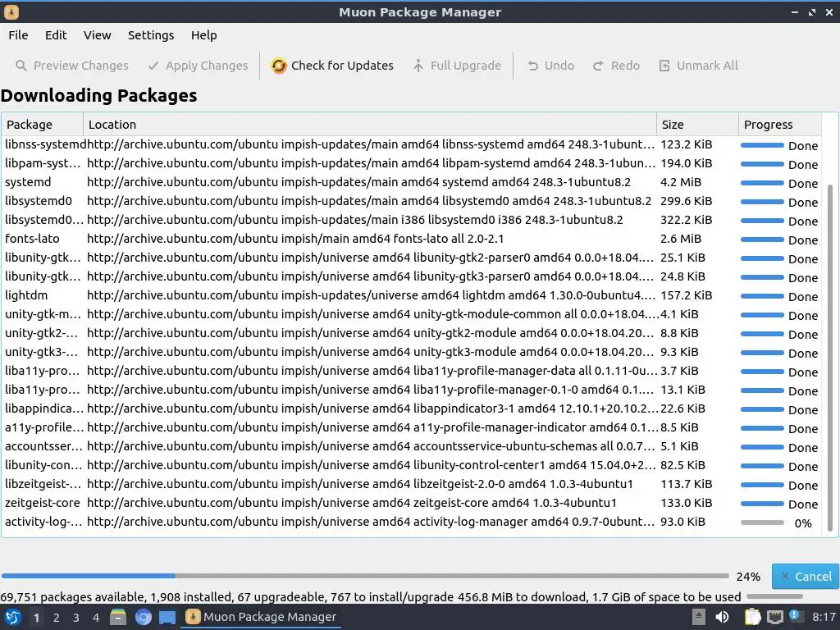Screen dimensions: 840x630
Task: Cancel the package download
Action: pyautogui.click(x=806, y=577)
